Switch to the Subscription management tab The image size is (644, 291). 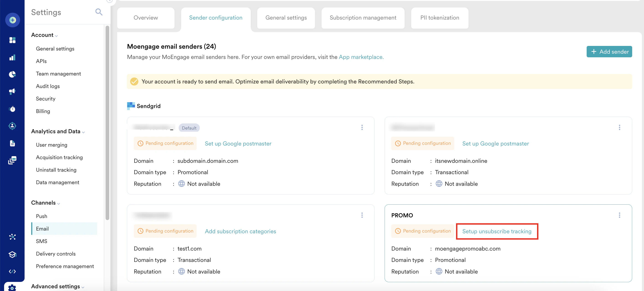[x=363, y=18]
